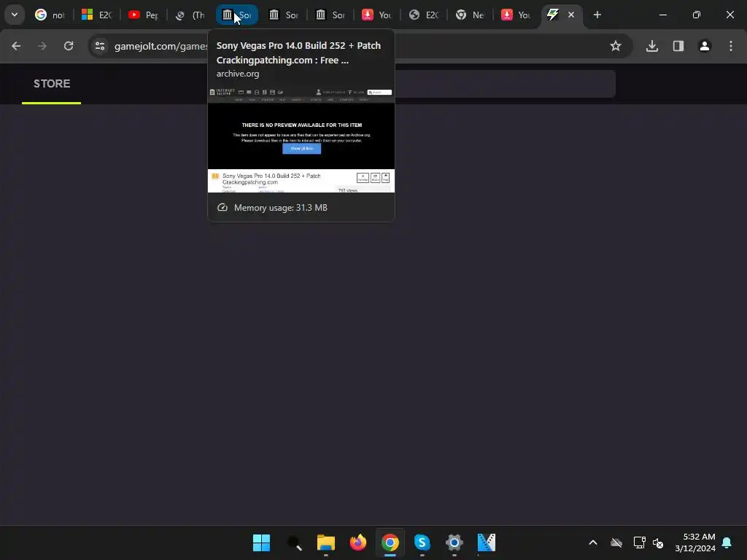Click the Game Jolt search field
Image resolution: width=747 pixels, height=560 pixels.
click(505, 84)
